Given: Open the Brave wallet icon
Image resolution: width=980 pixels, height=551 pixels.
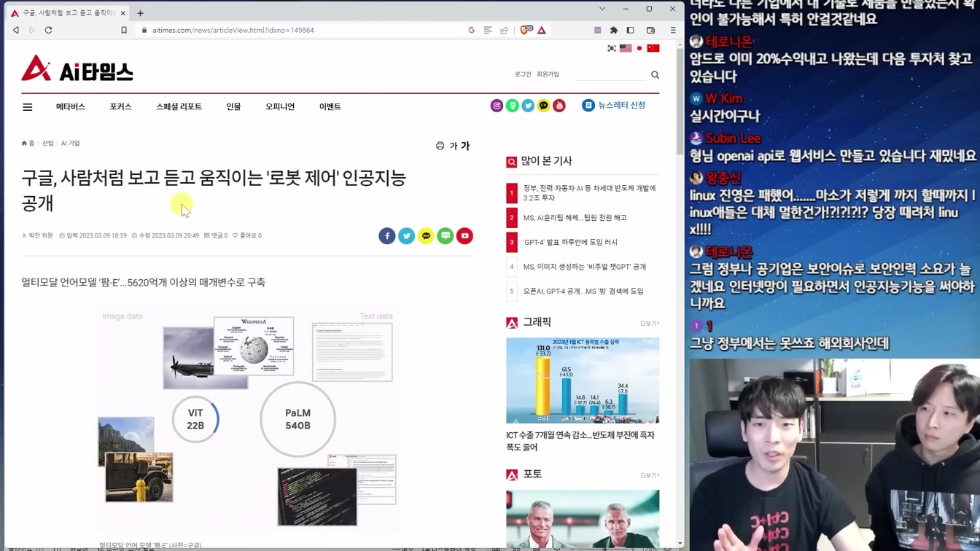Looking at the screenshot, I should (651, 31).
